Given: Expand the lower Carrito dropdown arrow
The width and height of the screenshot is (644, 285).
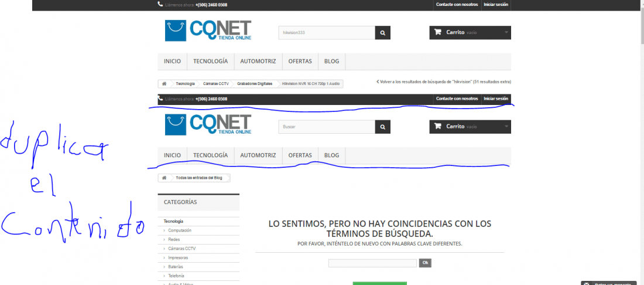Looking at the screenshot, I should pyautogui.click(x=506, y=127).
